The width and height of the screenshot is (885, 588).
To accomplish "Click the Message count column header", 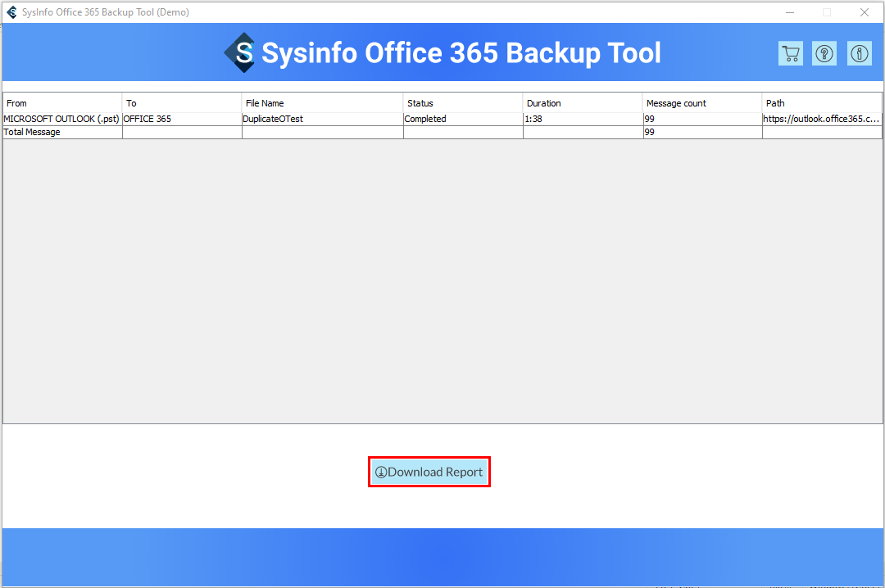I will pyautogui.click(x=701, y=103).
